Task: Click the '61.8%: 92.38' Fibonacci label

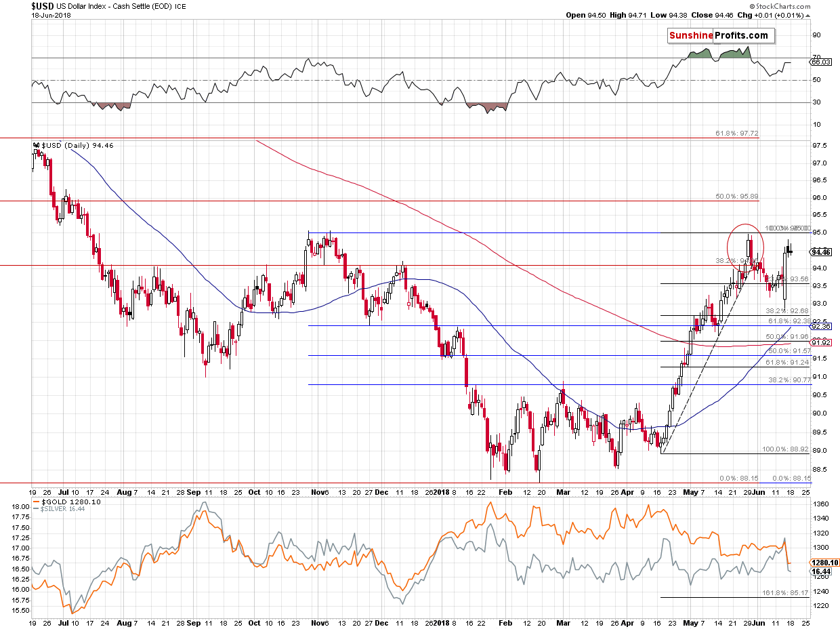Action: point(789,321)
